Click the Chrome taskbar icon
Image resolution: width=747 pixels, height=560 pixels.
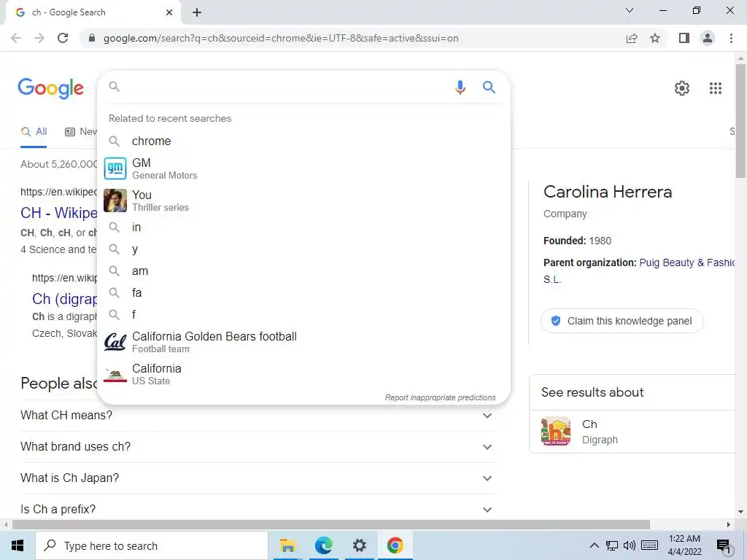pos(395,545)
